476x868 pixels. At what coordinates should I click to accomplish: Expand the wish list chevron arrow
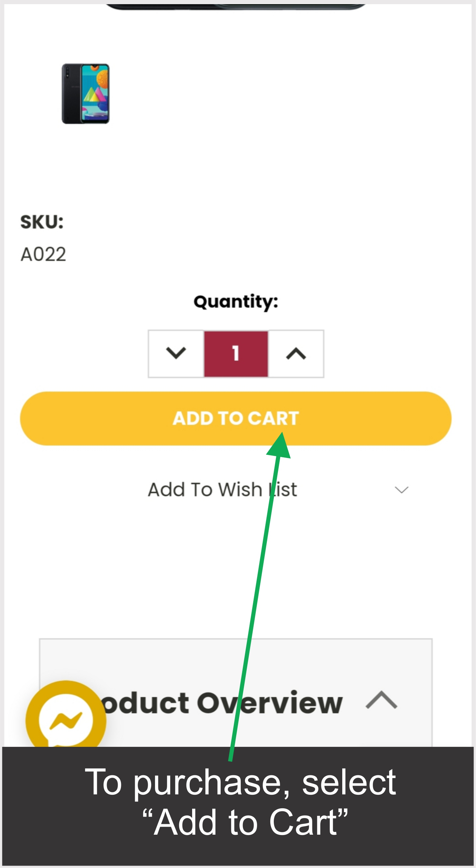402,490
